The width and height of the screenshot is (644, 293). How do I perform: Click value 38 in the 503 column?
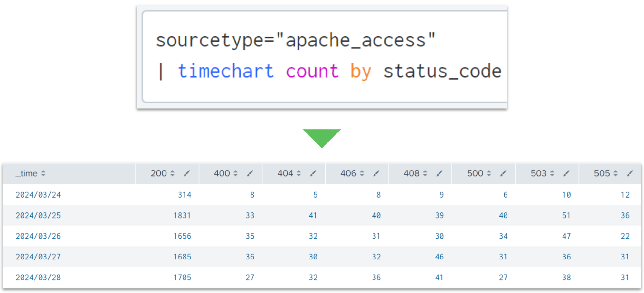(x=566, y=277)
